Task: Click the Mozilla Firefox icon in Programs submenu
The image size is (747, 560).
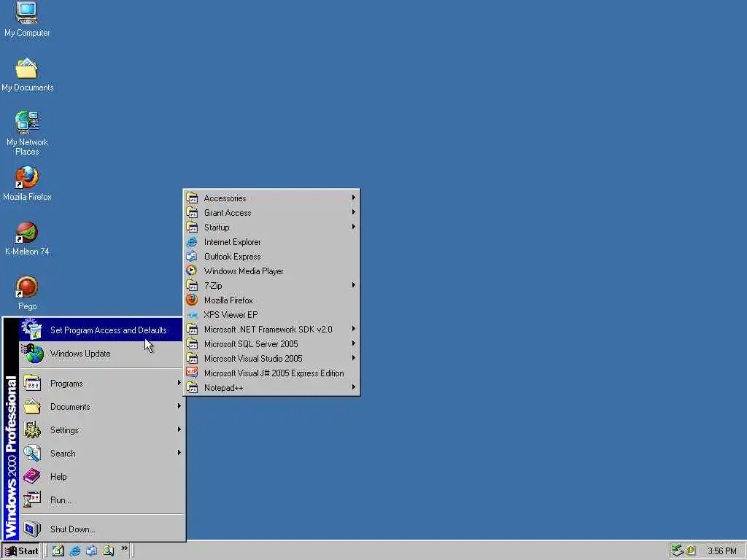Action: click(192, 300)
